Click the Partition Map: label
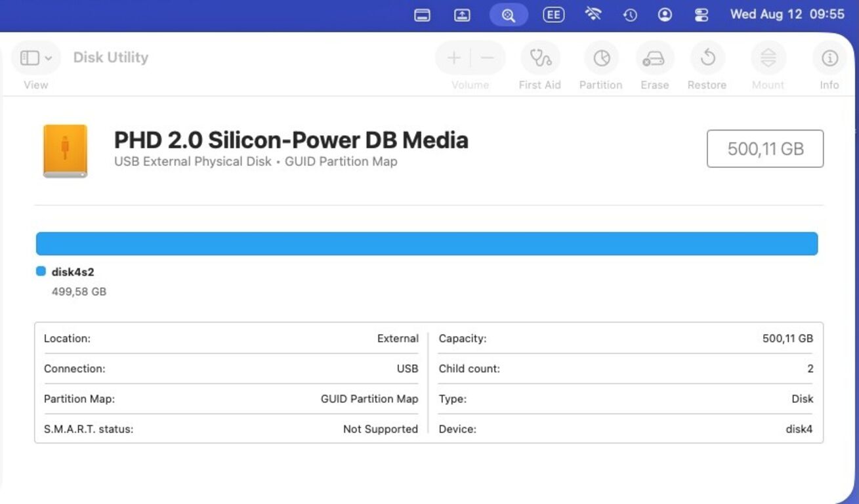 [x=79, y=399]
